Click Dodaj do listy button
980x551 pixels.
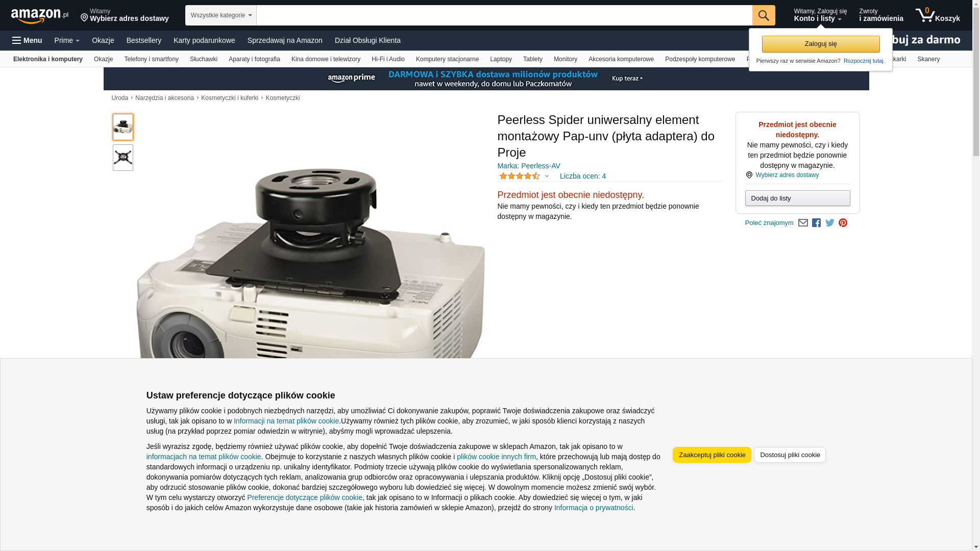[x=797, y=198]
